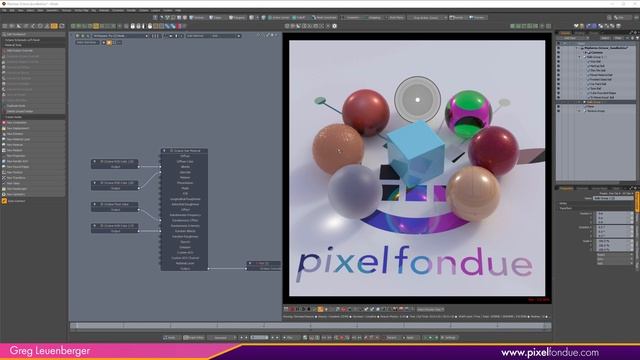The height and width of the screenshot is (360, 640).
Task: Click the orange icon at bottom of left panel
Action: tap(4, 201)
